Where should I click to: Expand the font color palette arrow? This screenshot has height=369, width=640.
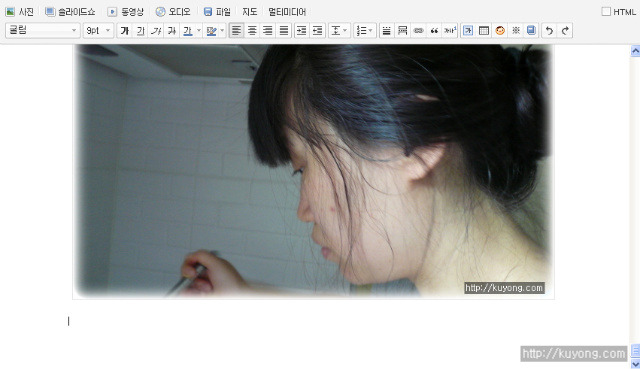pos(199,31)
